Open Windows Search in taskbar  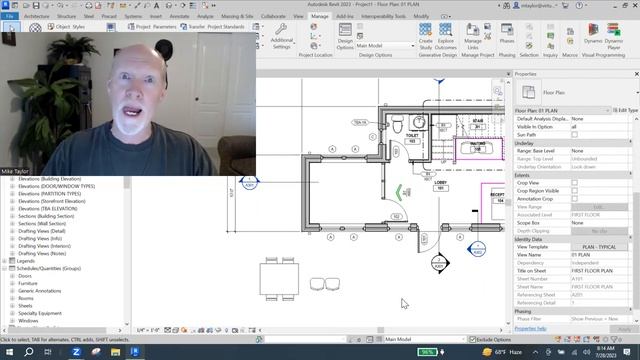pos(29,352)
